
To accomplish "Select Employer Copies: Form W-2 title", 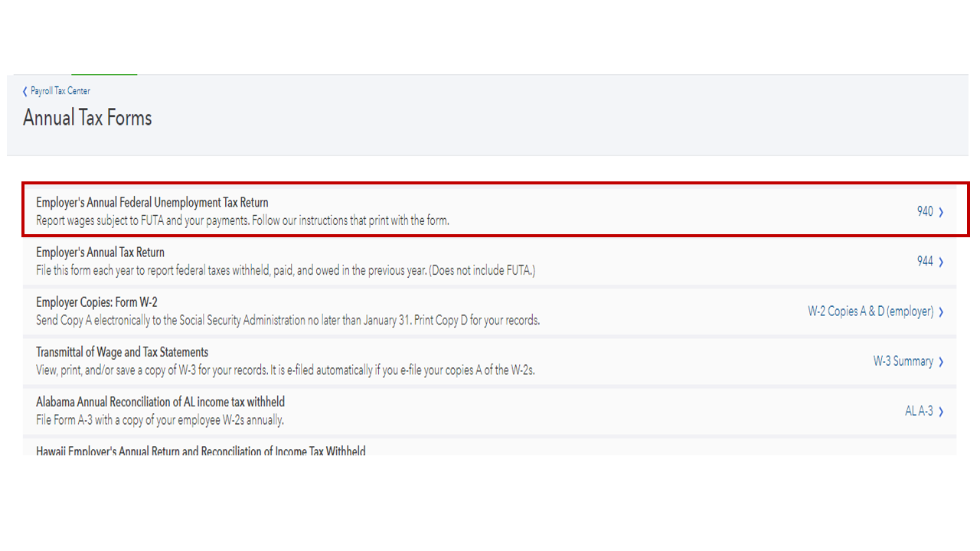I will click(x=96, y=302).
